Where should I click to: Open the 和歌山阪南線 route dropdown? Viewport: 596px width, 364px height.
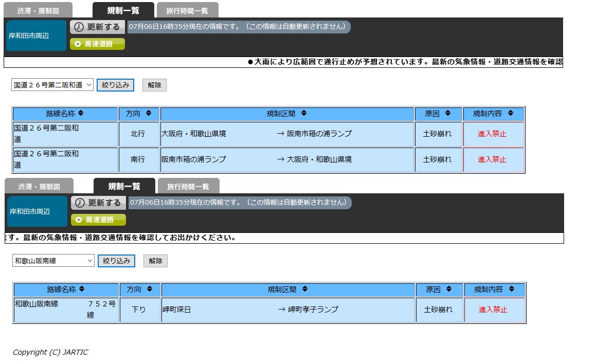(53, 261)
